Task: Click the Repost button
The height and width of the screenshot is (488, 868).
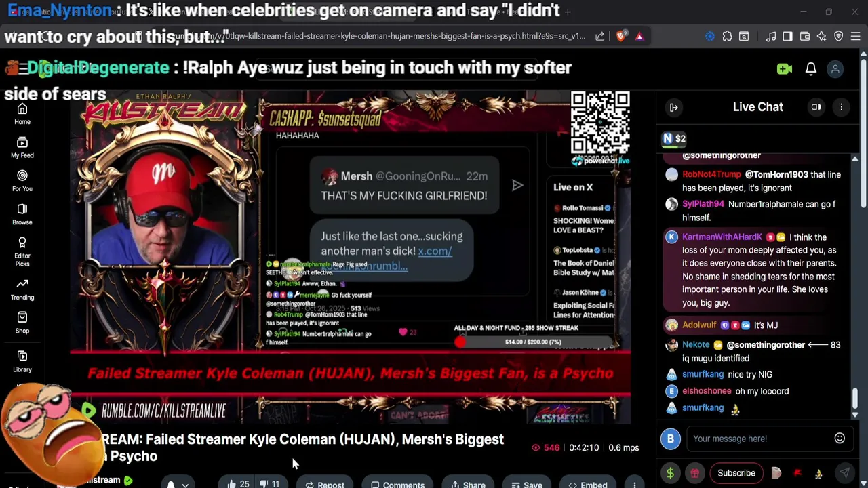Action: coord(325,484)
